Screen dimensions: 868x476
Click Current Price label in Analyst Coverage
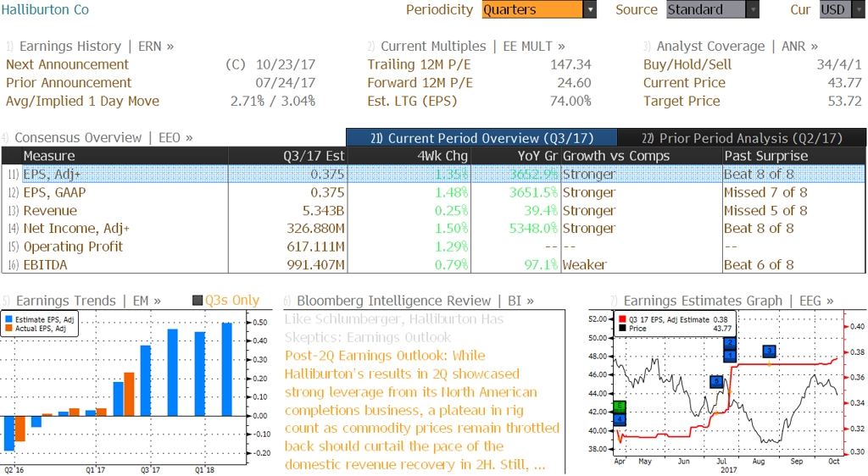coord(684,83)
